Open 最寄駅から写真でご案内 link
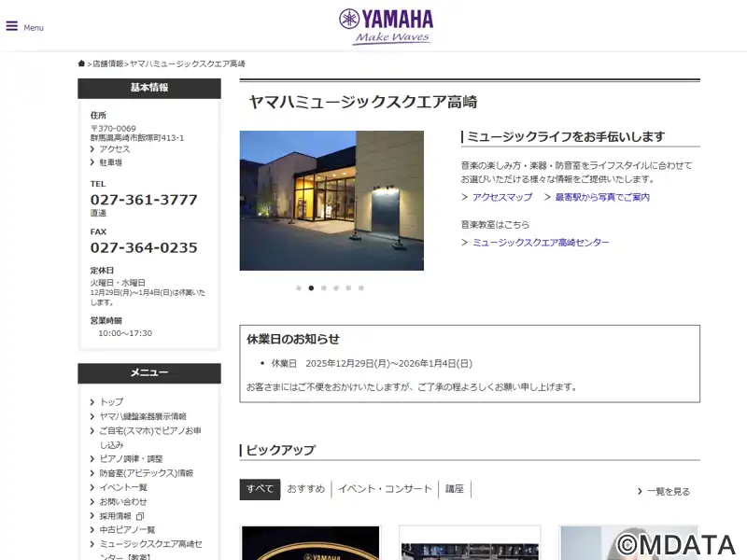 tap(602, 197)
